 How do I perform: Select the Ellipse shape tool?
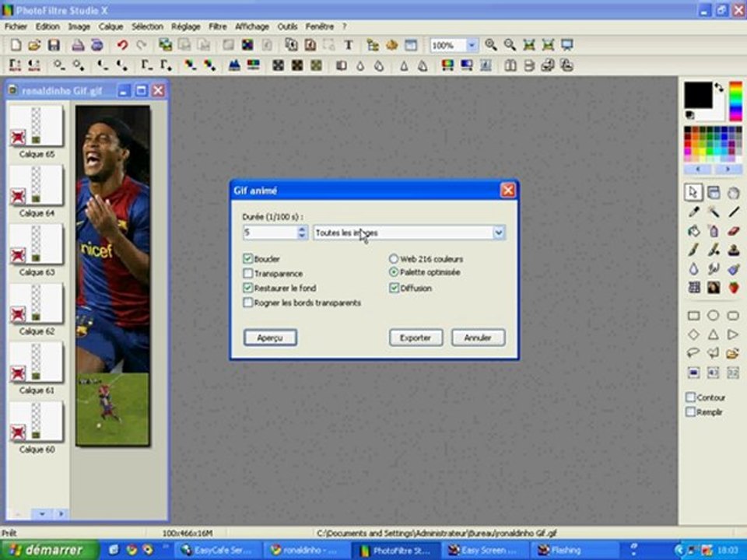point(714,315)
